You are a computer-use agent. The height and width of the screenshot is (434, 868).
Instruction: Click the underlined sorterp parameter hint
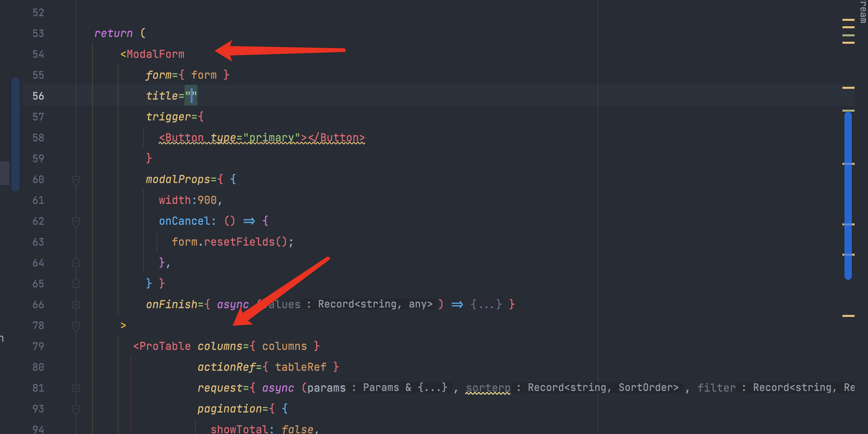pos(487,388)
